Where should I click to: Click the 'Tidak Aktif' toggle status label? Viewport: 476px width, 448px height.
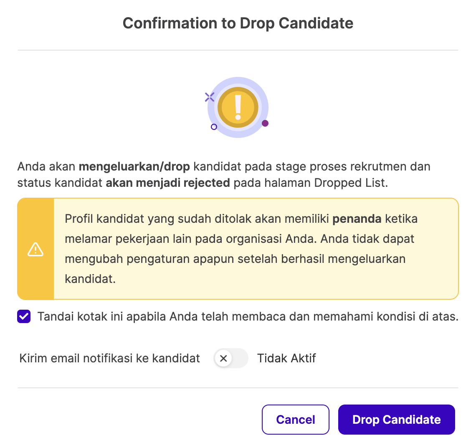(286, 358)
